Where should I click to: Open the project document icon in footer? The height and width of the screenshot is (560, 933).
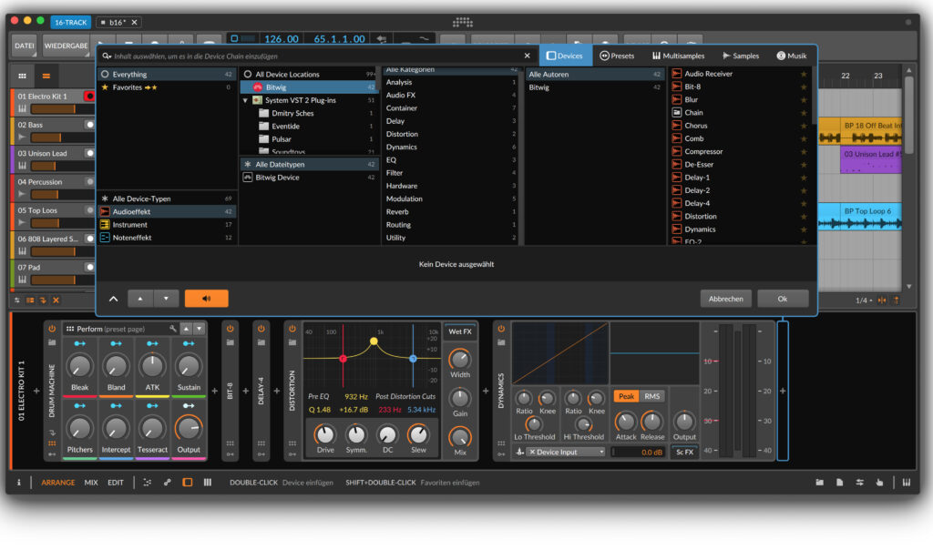click(839, 483)
